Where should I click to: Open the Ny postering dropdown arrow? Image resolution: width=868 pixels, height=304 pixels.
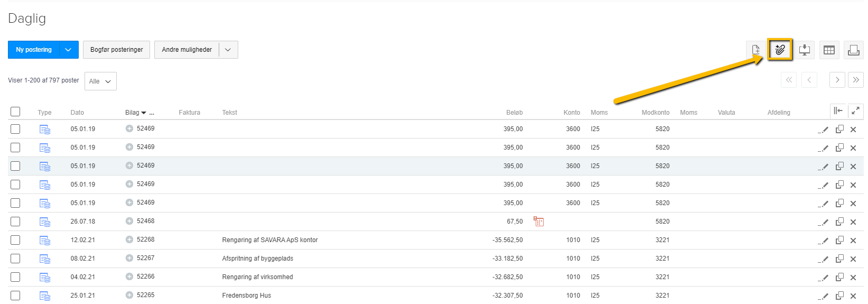[68, 50]
